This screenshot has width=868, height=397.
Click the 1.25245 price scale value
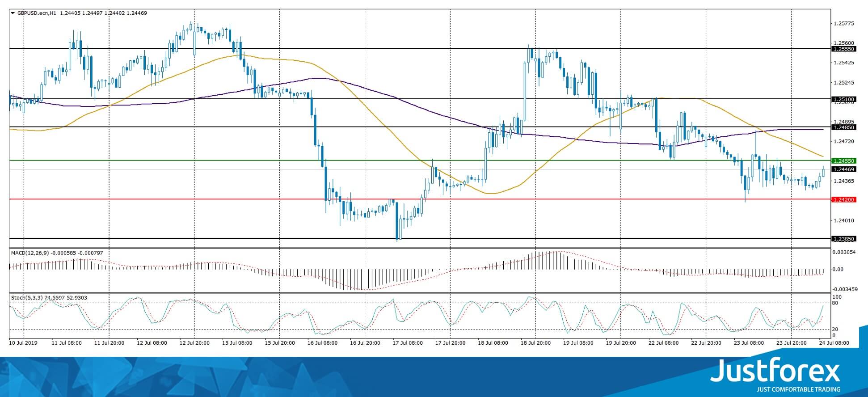[x=844, y=83]
